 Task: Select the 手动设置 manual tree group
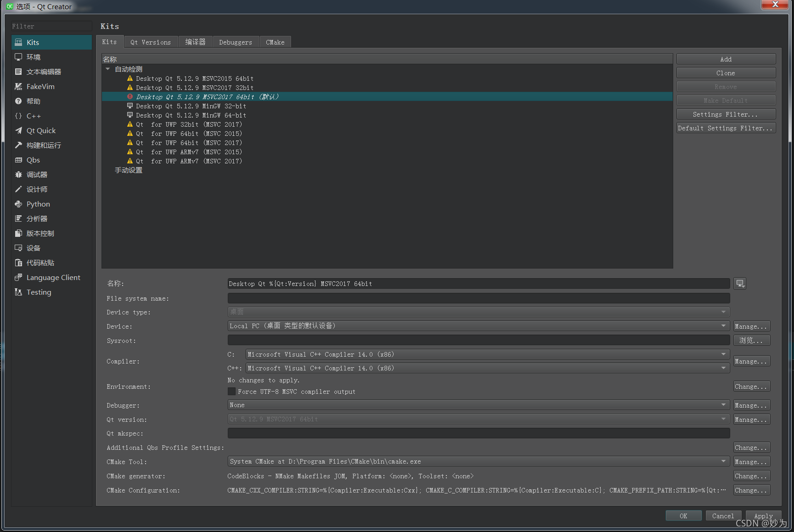tap(129, 170)
